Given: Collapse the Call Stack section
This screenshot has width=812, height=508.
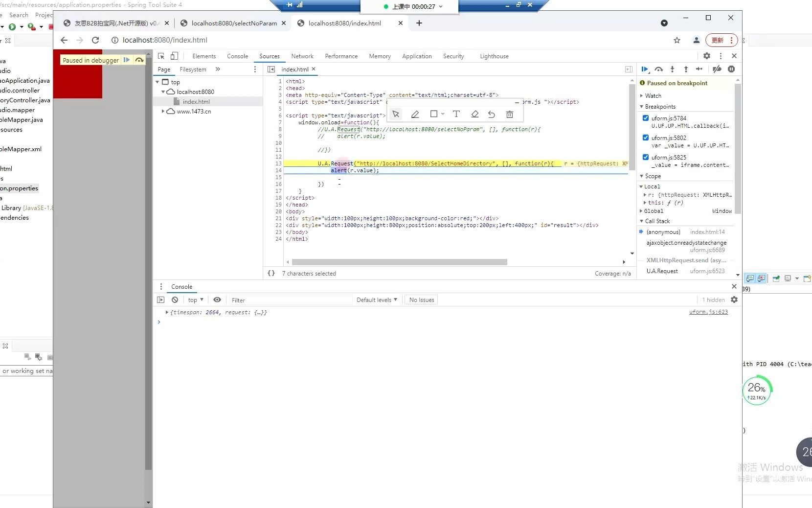Looking at the screenshot, I should 657,221.
